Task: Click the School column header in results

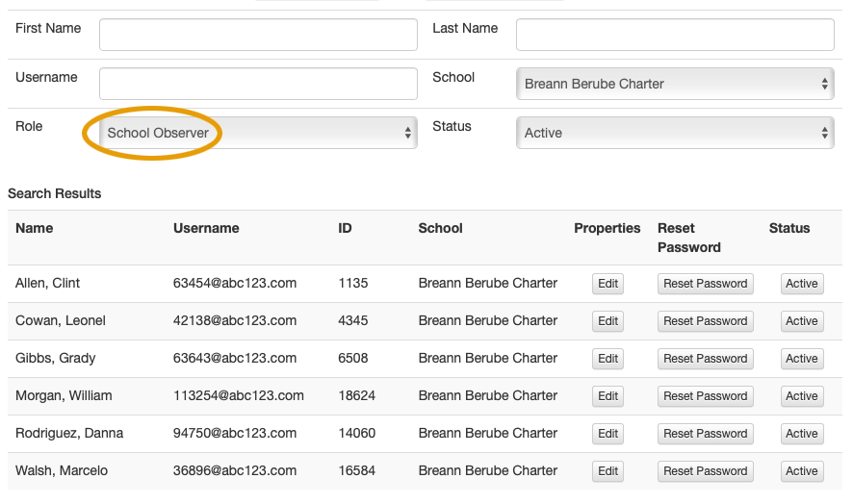Action: (x=441, y=228)
